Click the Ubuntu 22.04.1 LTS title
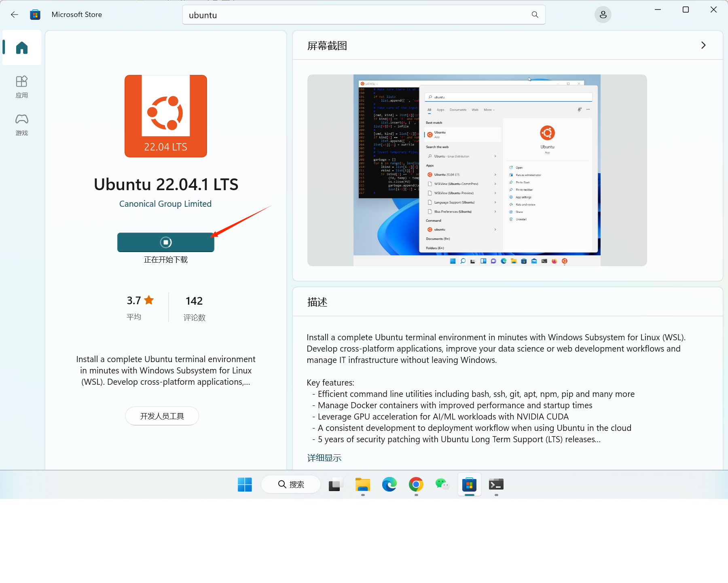This screenshot has width=728, height=583. click(166, 184)
